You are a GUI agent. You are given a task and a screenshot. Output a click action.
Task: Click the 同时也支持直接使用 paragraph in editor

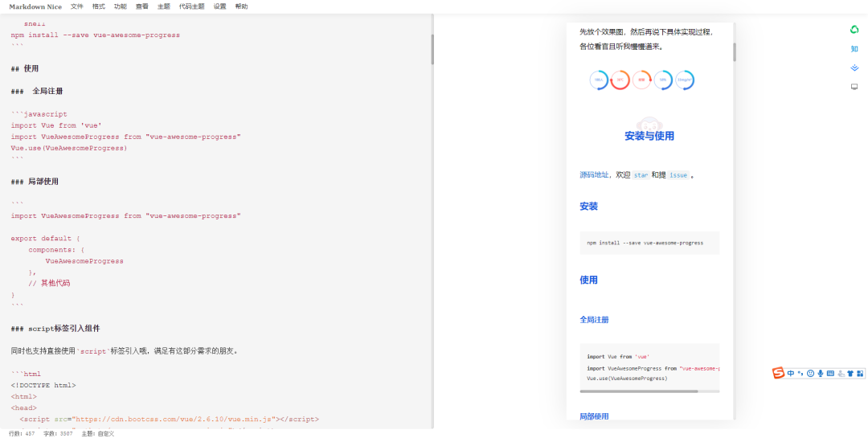[124, 351]
